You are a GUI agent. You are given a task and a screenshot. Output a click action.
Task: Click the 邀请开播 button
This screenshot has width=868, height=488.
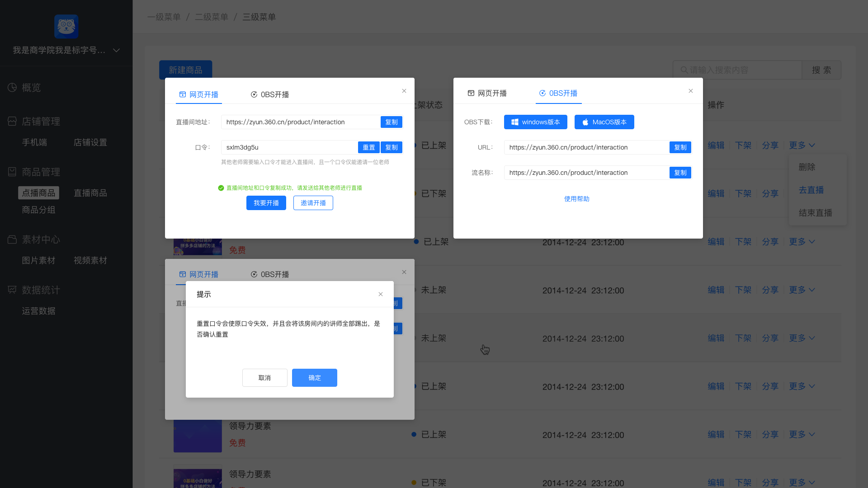313,203
